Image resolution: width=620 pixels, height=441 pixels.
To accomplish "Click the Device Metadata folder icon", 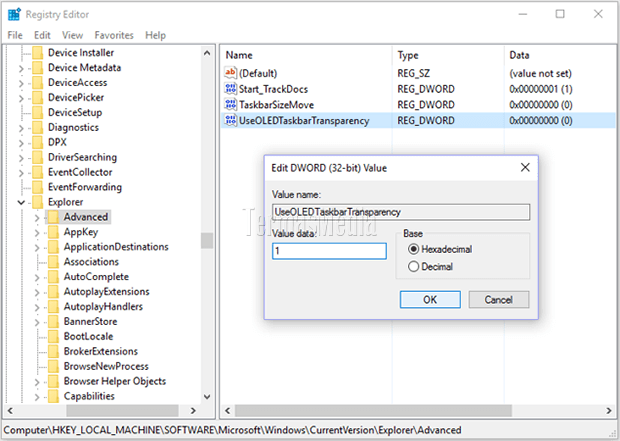I will coord(38,68).
